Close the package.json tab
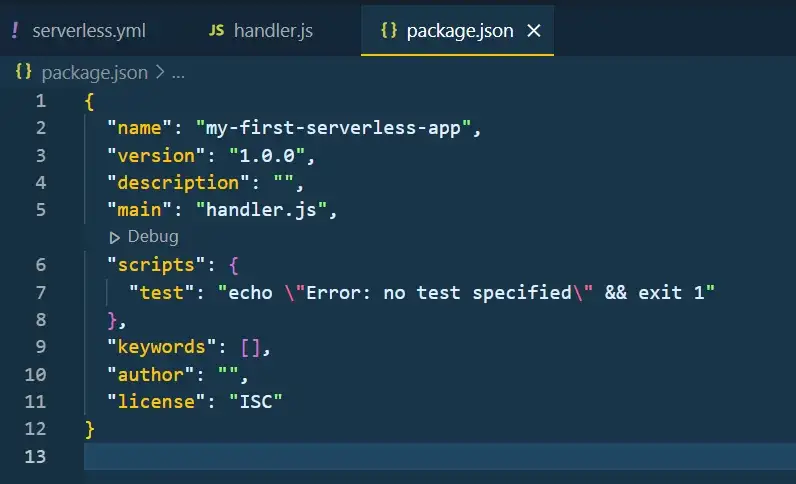This screenshot has height=484, width=796. point(534,31)
